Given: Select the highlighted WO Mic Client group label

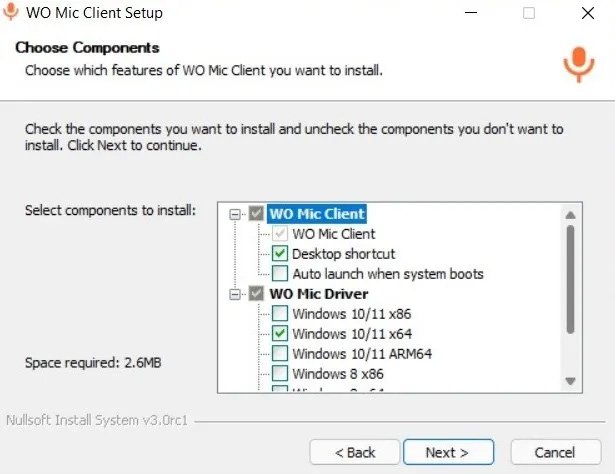Looking at the screenshot, I should 317,214.
